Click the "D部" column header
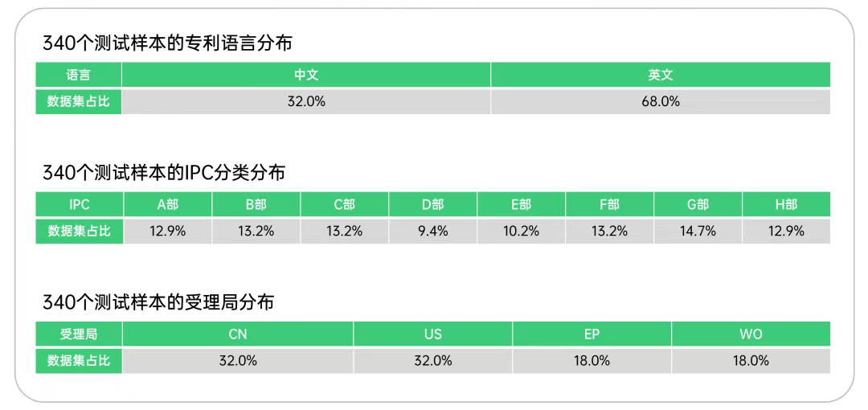The image size is (868, 410). coord(432,205)
